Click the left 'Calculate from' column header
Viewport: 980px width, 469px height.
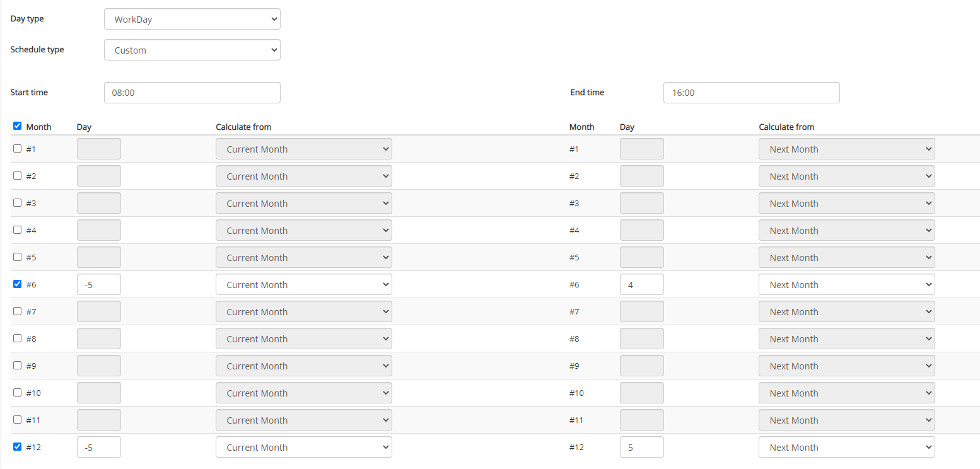click(x=243, y=127)
